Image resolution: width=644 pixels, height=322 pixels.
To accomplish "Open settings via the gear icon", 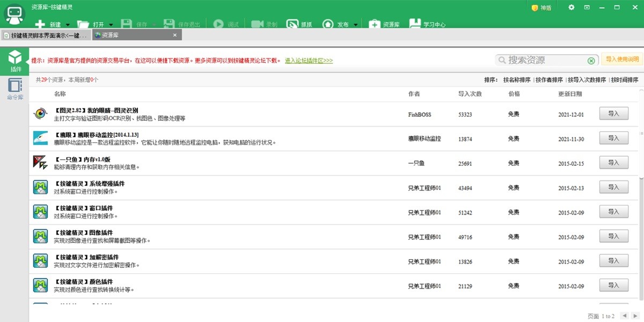I will (x=571, y=8).
